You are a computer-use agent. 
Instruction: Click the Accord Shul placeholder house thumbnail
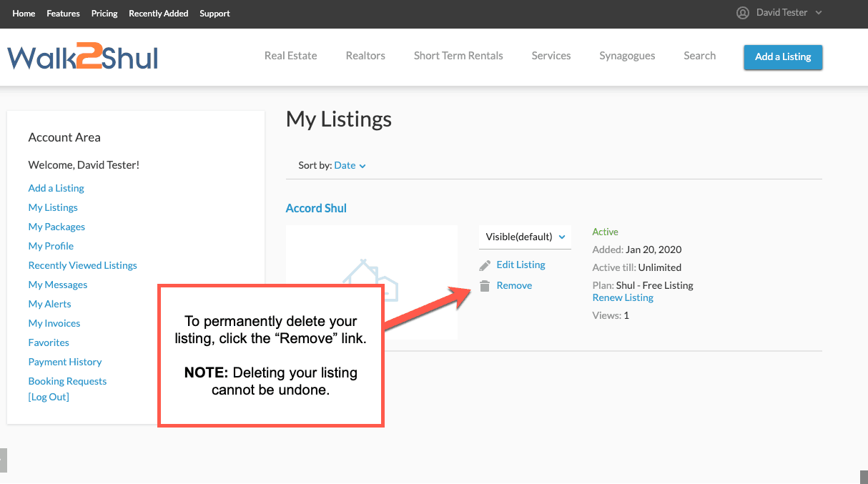click(371, 282)
